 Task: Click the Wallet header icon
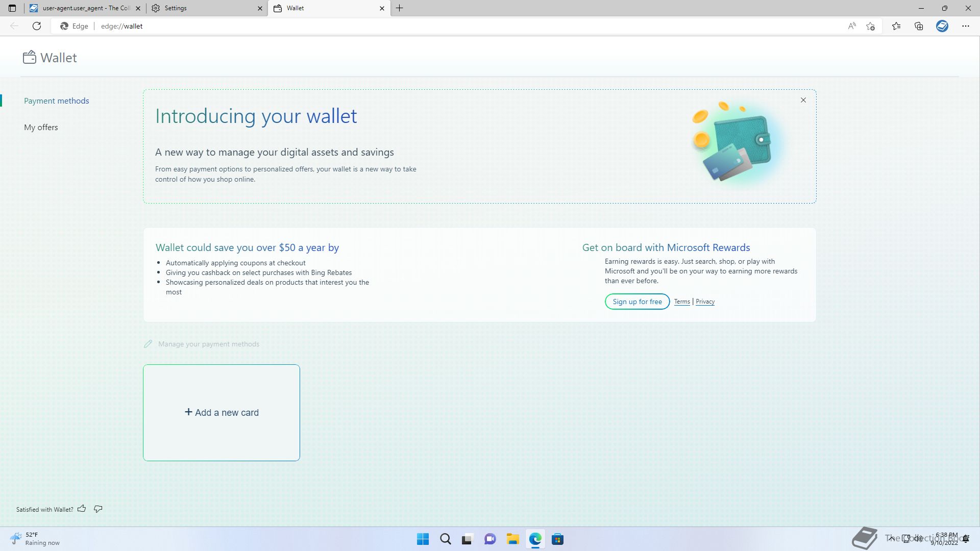point(30,57)
